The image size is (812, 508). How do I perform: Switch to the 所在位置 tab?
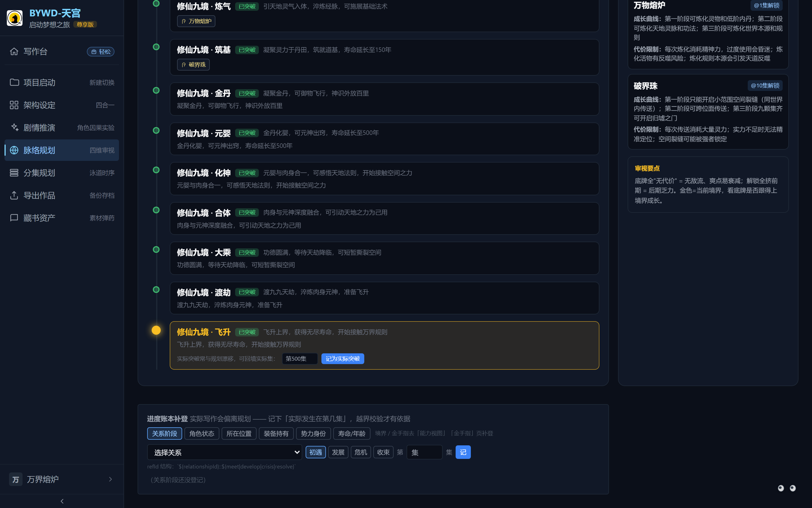tap(239, 433)
